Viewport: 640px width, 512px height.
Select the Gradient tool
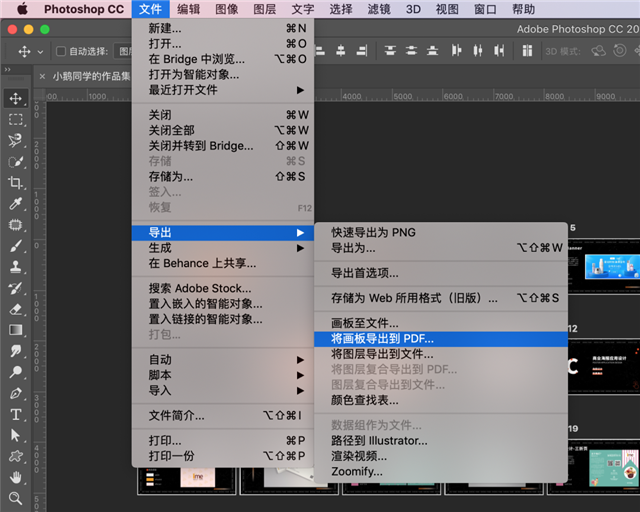click(x=16, y=330)
